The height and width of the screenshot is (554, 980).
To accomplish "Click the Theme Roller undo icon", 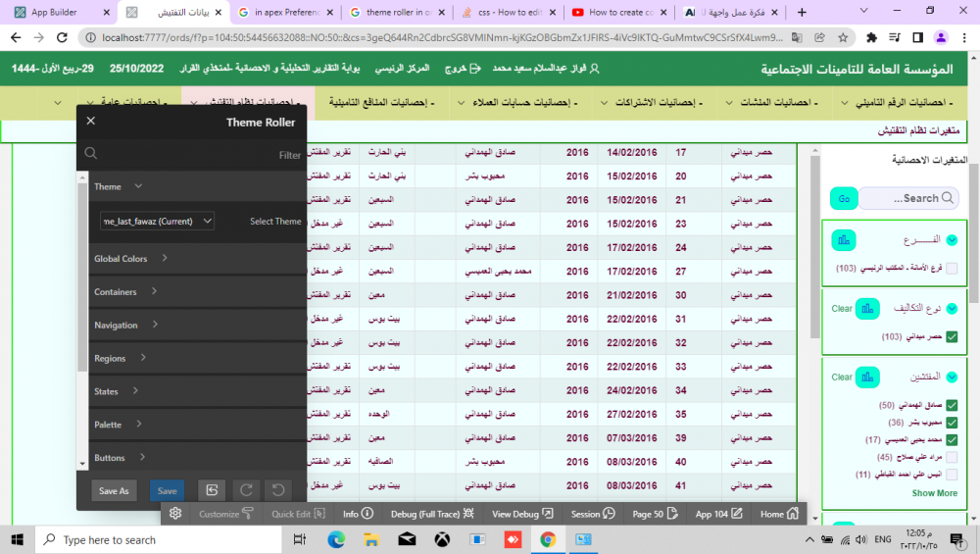I will tap(278, 490).
